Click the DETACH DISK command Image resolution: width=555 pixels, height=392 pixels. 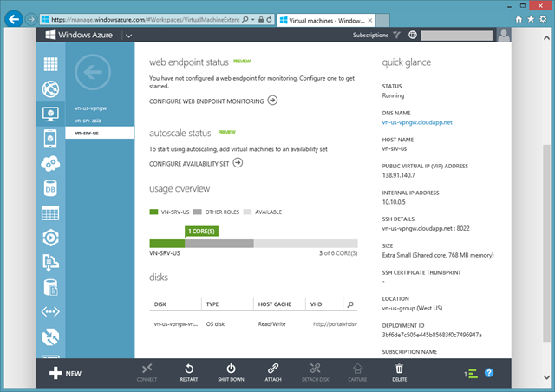(x=315, y=373)
